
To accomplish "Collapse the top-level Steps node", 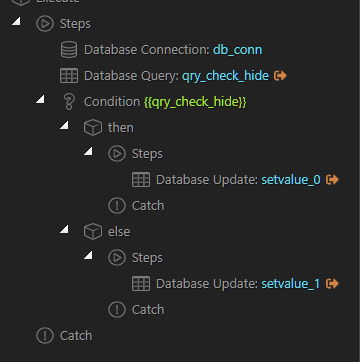I will pyautogui.click(x=16, y=21).
